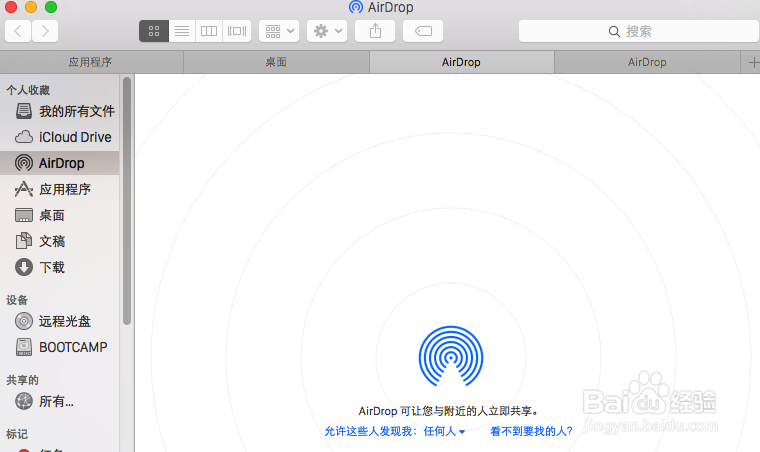
Task: Switch to the 应用程序 tab
Action: 91,62
